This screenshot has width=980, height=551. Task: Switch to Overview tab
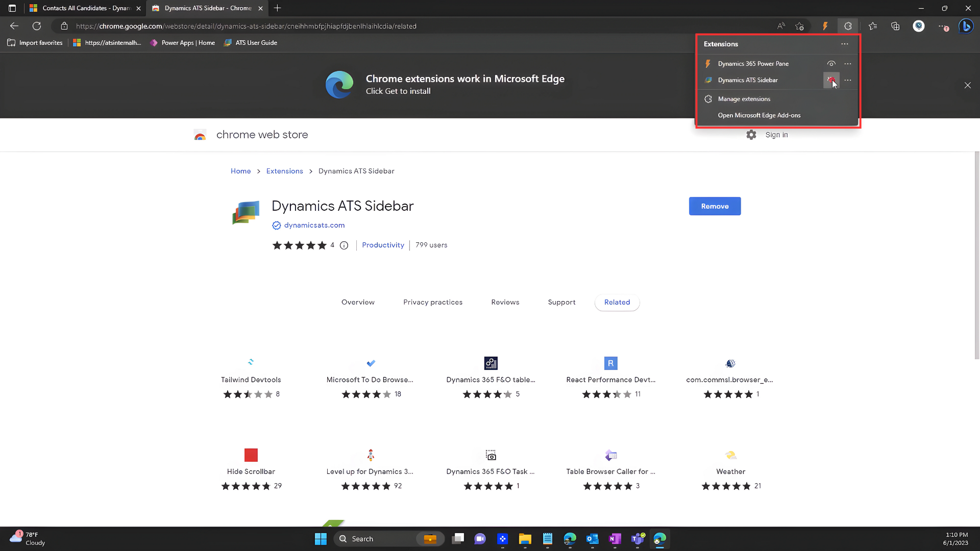click(358, 302)
